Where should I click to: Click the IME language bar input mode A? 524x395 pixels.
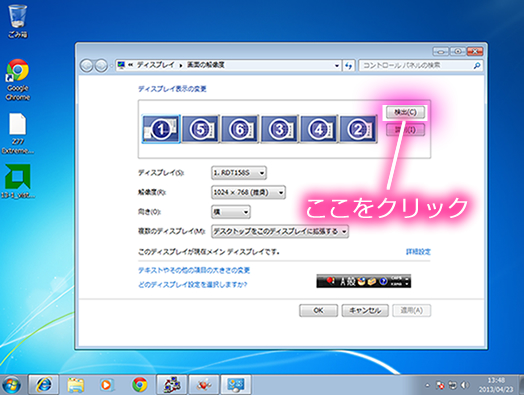tap(343, 281)
